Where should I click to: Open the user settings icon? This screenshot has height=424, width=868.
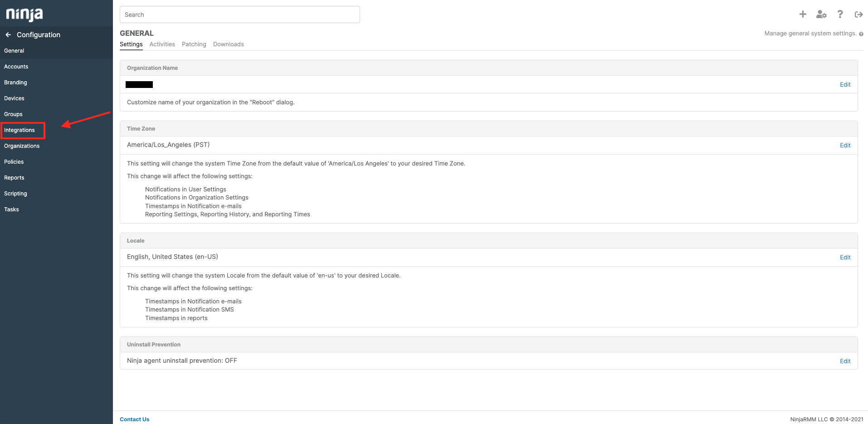point(821,15)
